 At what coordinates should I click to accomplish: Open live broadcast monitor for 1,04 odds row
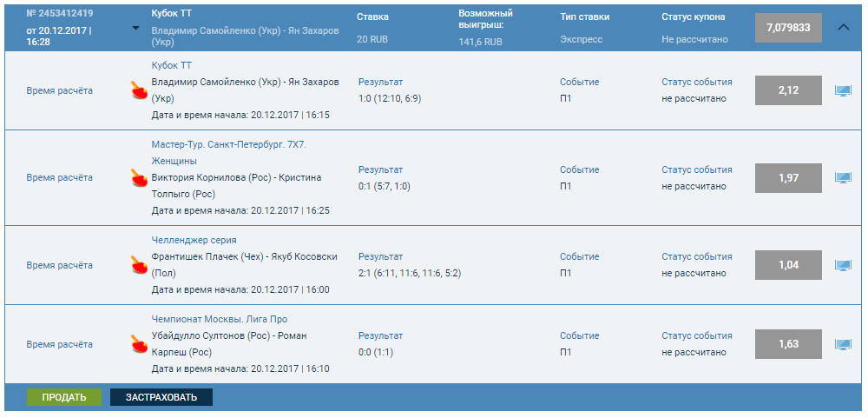pos(842,265)
